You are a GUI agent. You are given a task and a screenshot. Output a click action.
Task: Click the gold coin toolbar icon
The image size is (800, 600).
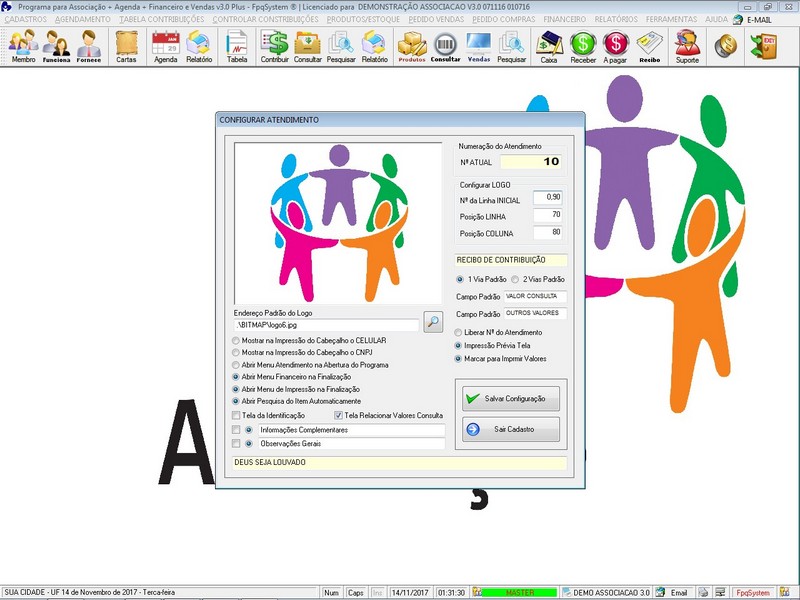(x=726, y=46)
